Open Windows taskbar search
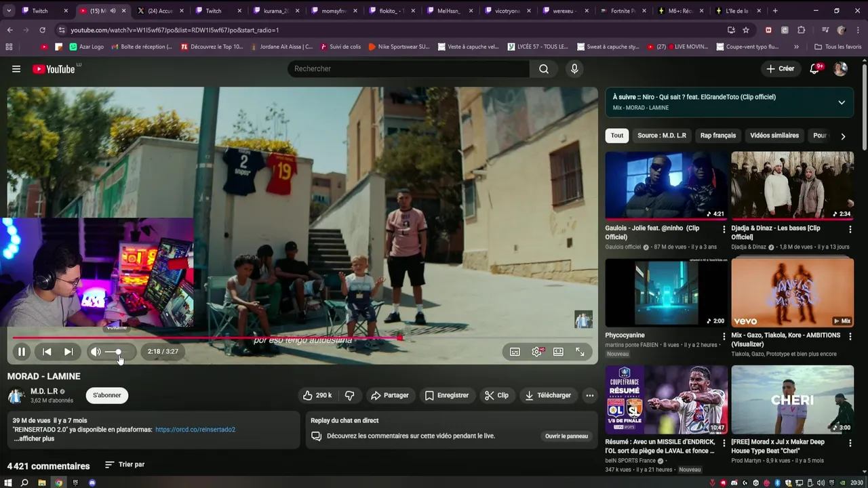This screenshot has height=488, width=868. pos(24,483)
